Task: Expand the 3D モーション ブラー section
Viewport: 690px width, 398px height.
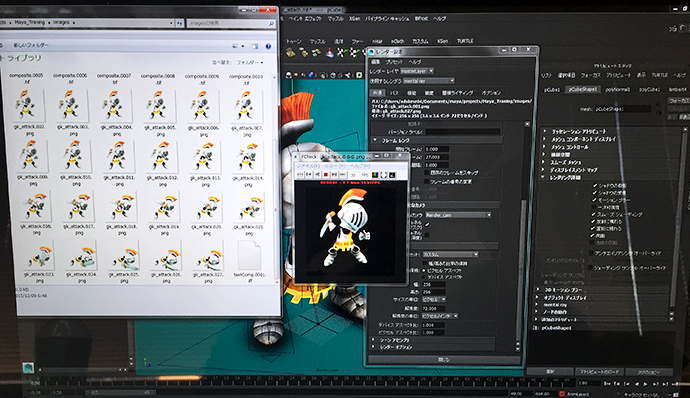Action: pos(538,290)
